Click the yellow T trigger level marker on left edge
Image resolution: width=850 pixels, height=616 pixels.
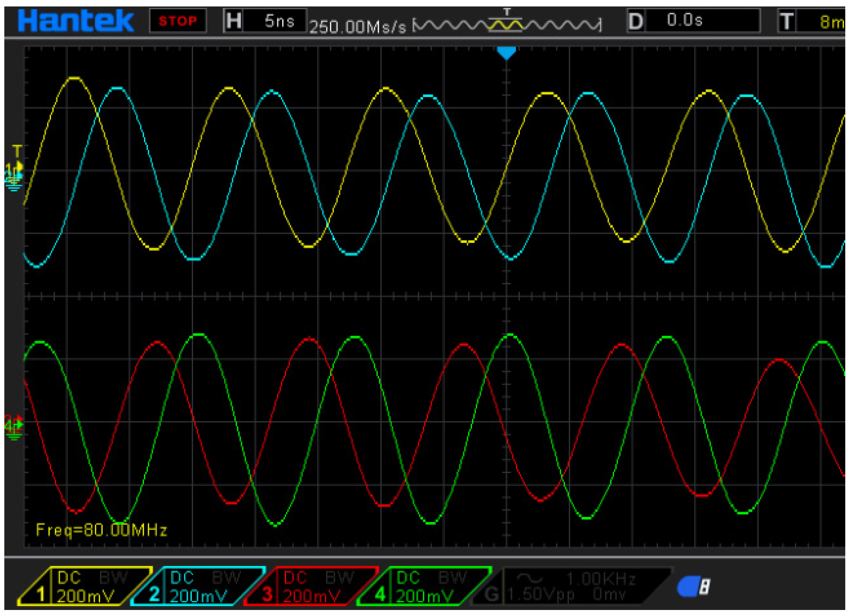pos(17,151)
